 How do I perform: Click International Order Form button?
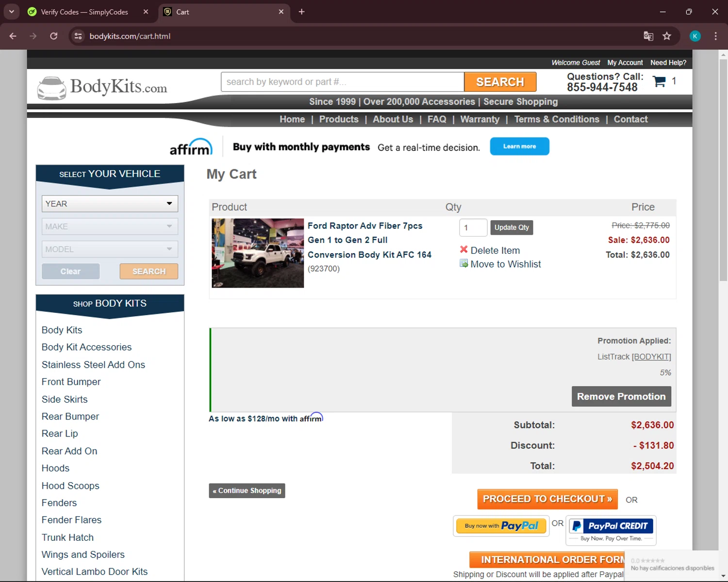tap(547, 560)
